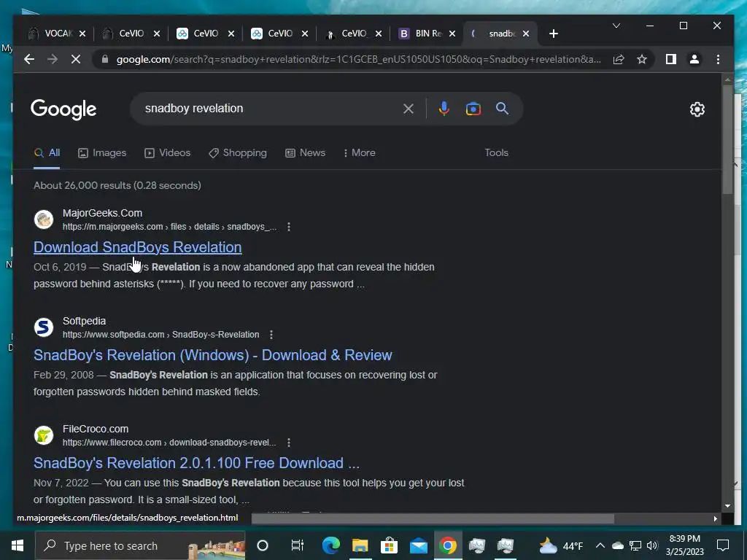Open SnadBoy's Revelation 2.0.1.100 Free Download link
Viewport: 747px width, 560px height.
tap(196, 463)
